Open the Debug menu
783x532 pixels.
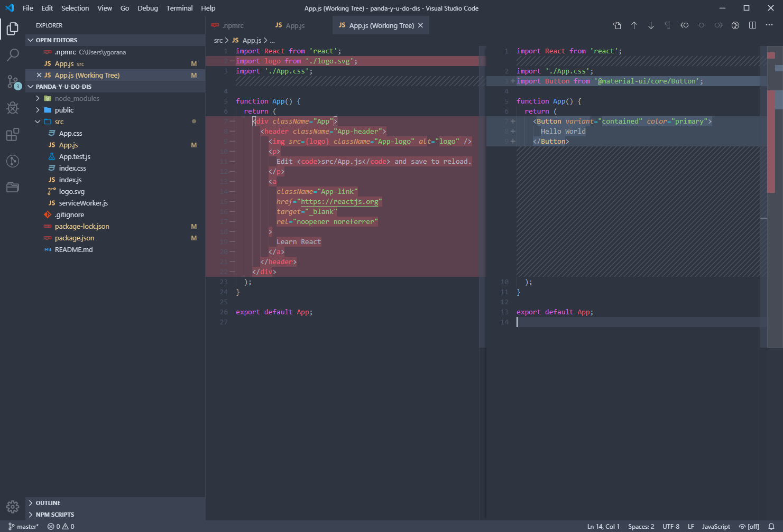148,8
